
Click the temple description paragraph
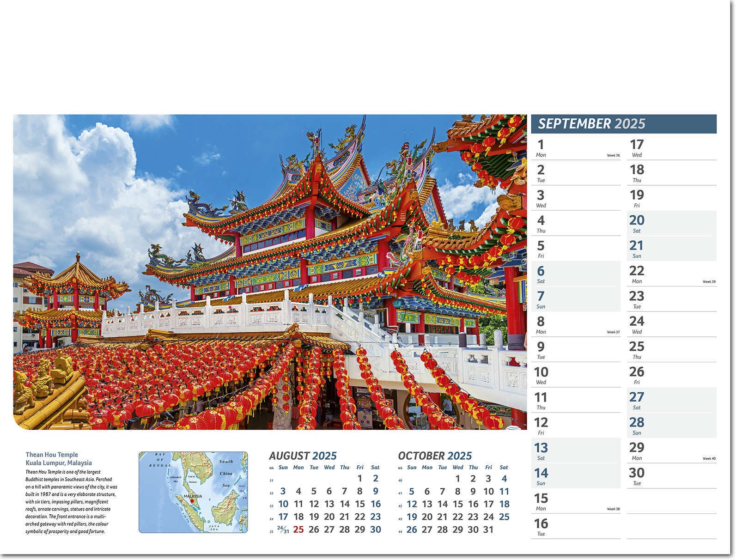72,501
